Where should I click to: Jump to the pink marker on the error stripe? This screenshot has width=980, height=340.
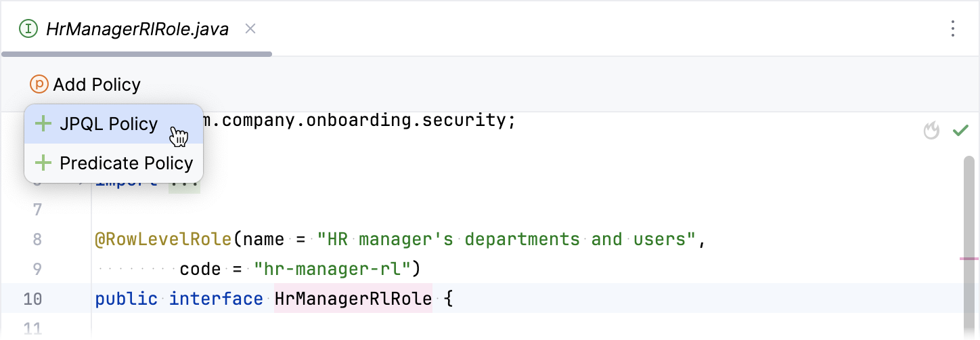(969, 259)
